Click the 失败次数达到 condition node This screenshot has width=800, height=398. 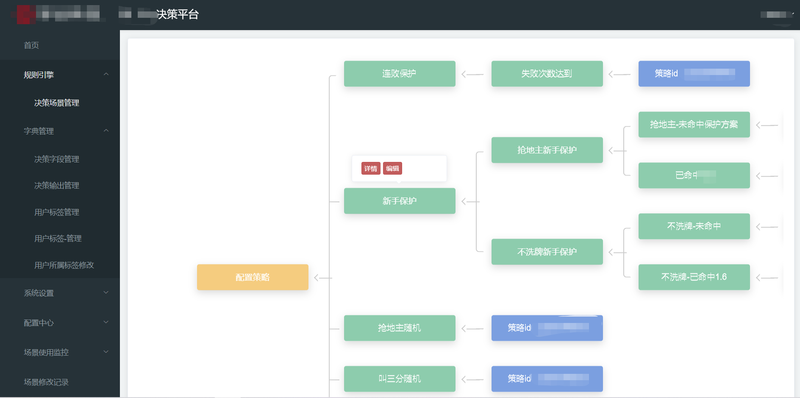pos(547,74)
